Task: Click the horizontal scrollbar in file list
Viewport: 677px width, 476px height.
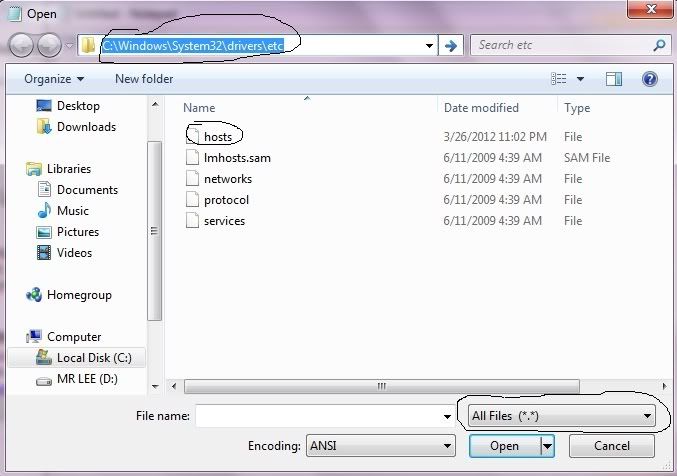Action: (380, 385)
